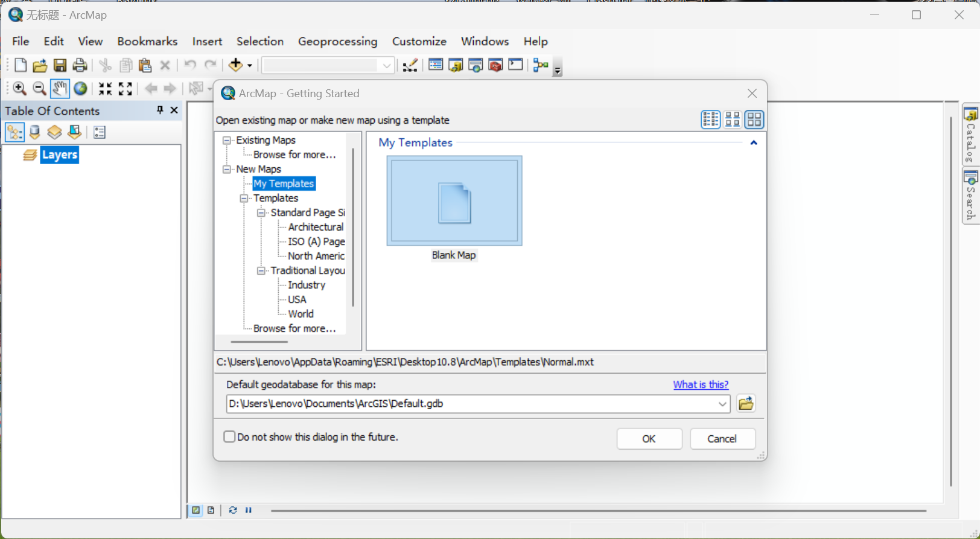980x539 pixels.
Task: Click the Save map icon
Action: pos(60,65)
